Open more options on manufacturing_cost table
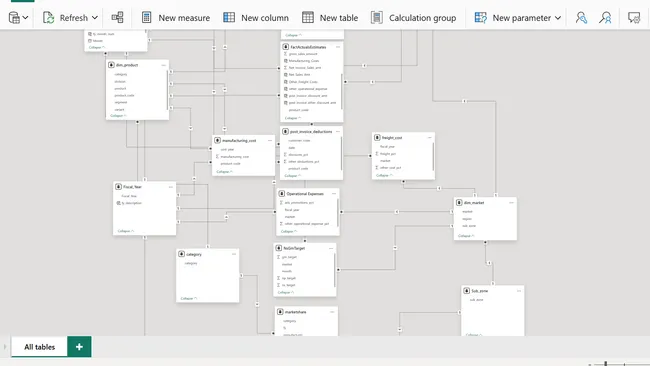Screen dimensions: 650x366 click(270, 141)
